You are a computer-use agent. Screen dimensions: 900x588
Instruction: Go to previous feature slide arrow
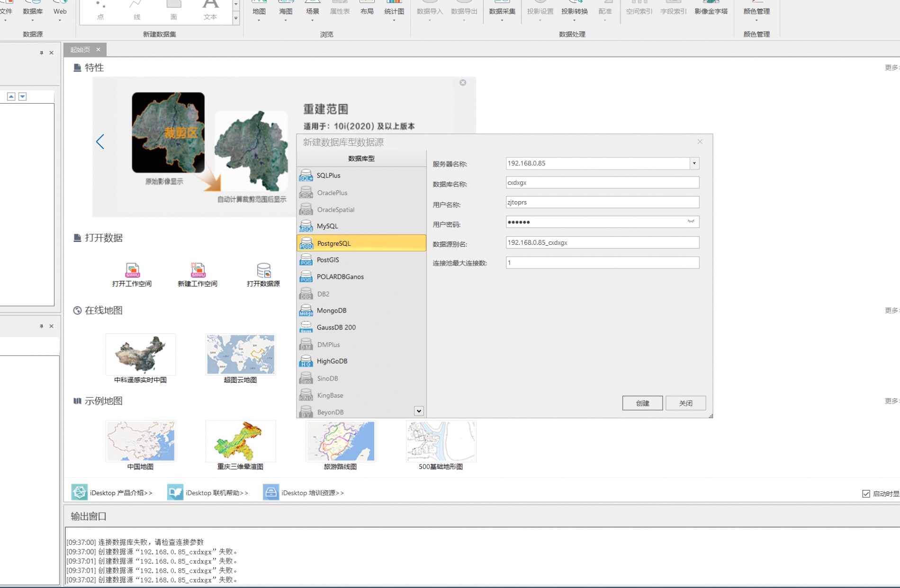[x=100, y=142]
